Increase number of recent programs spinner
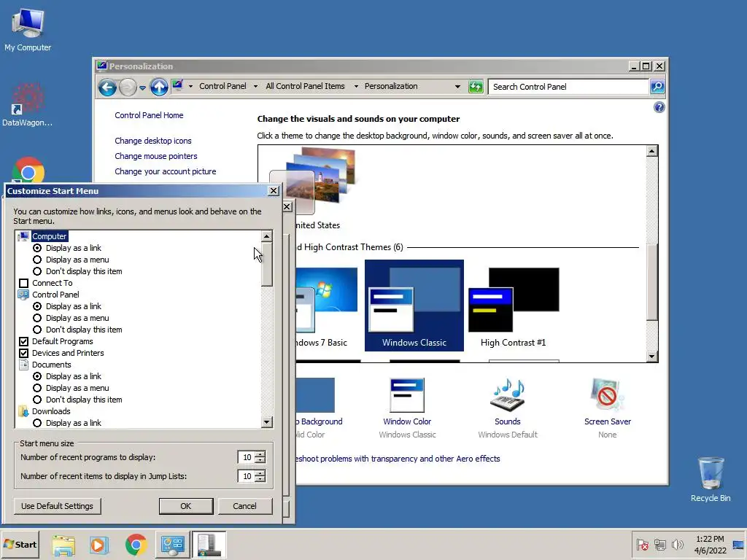747x560 pixels. [260, 454]
